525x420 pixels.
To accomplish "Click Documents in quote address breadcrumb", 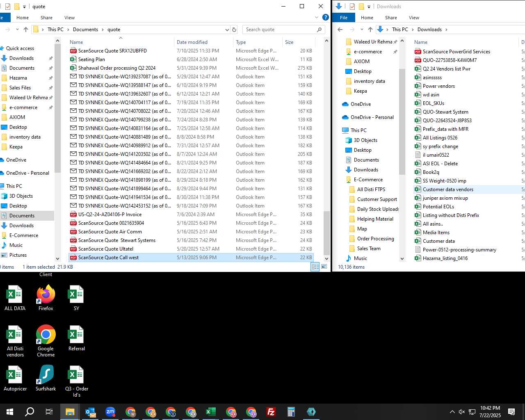I will click(85, 30).
